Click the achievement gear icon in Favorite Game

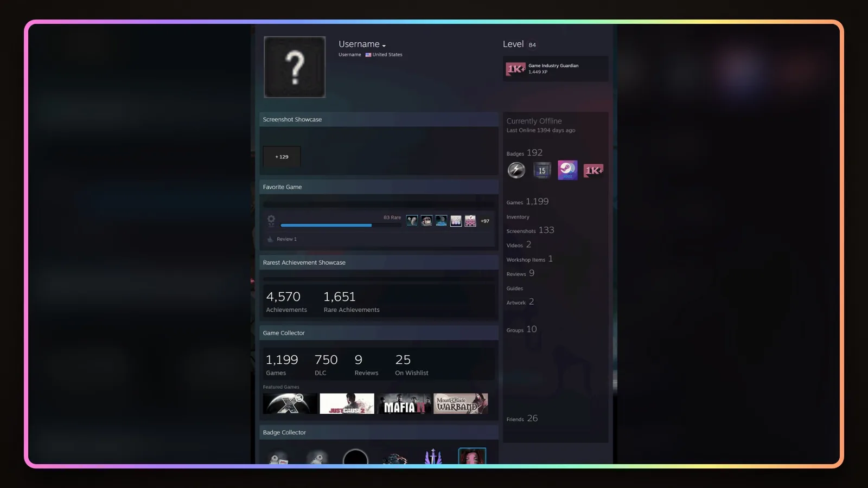click(271, 220)
